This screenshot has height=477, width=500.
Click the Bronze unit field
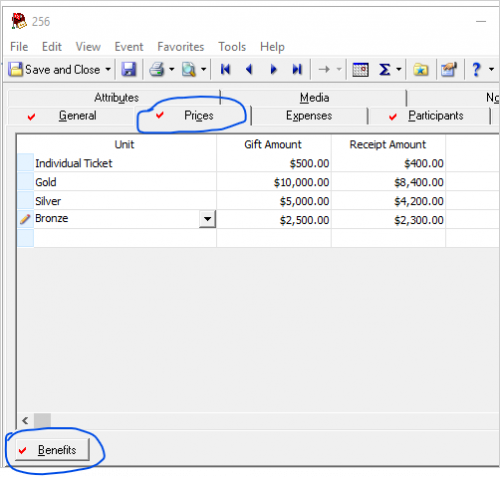point(116,219)
